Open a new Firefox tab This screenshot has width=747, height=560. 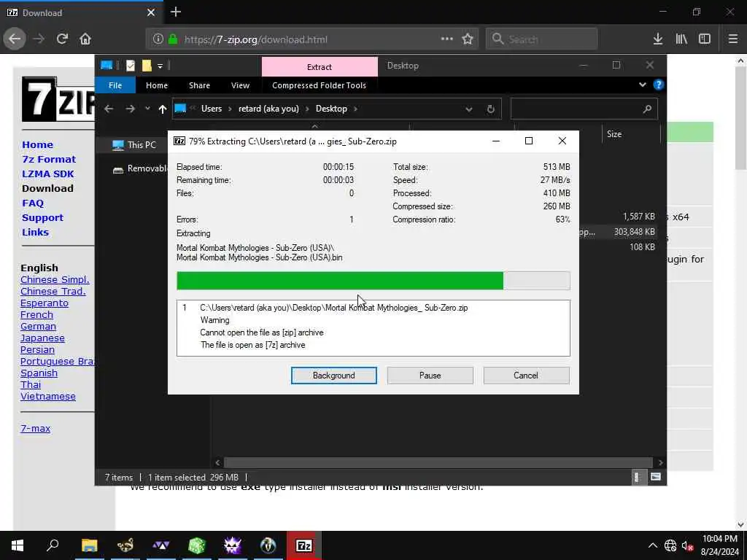[x=176, y=12]
